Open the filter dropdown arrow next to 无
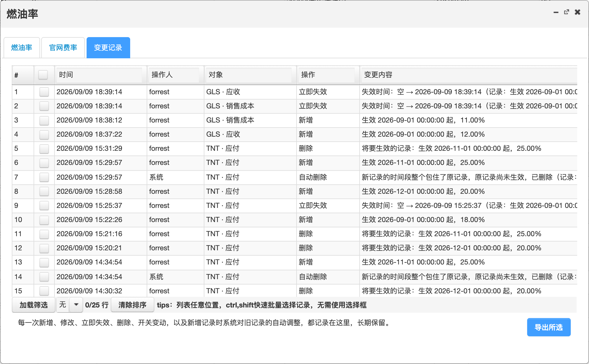 (x=76, y=305)
